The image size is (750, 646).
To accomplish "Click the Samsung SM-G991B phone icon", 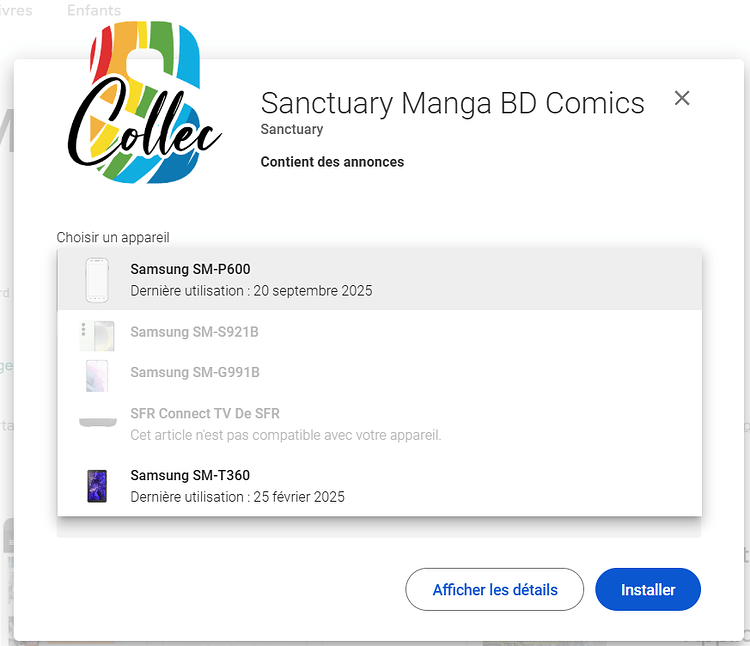I will (x=97, y=375).
